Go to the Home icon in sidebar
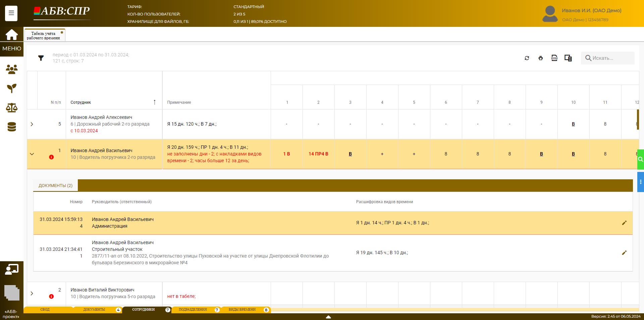The height and width of the screenshot is (320, 644). 11,35
